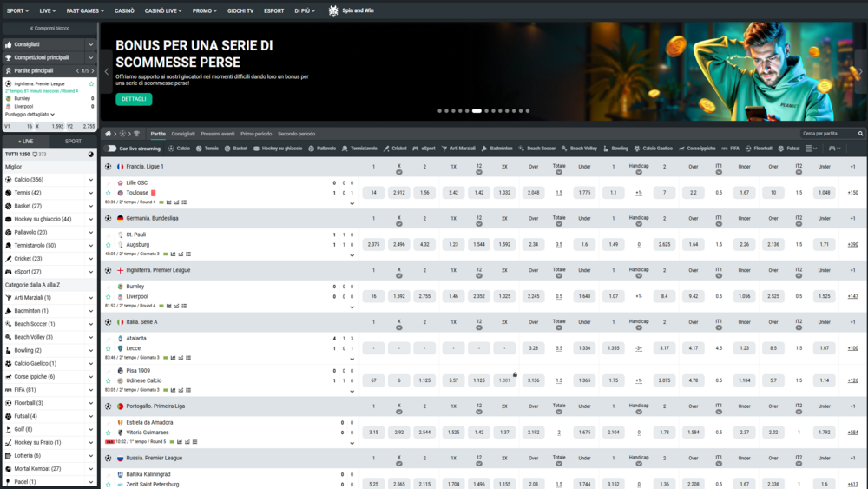Image resolution: width=868 pixels, height=489 pixels.
Task: Filter by Tennistavolo in the sports bar
Action: point(359,149)
